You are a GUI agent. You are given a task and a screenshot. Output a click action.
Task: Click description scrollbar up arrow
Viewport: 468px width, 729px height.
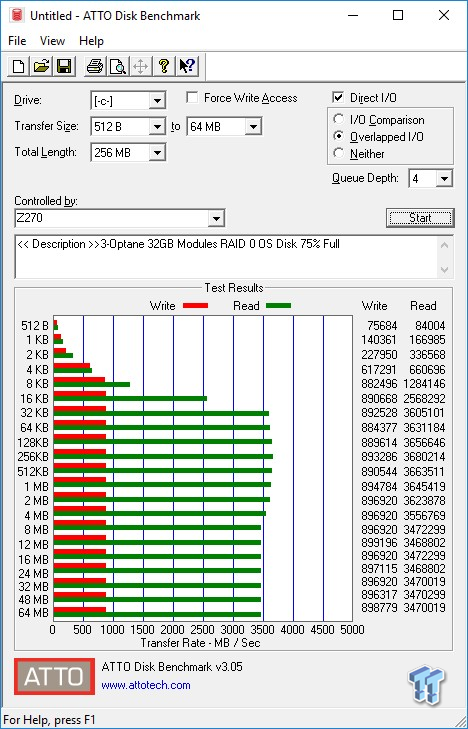[445, 245]
